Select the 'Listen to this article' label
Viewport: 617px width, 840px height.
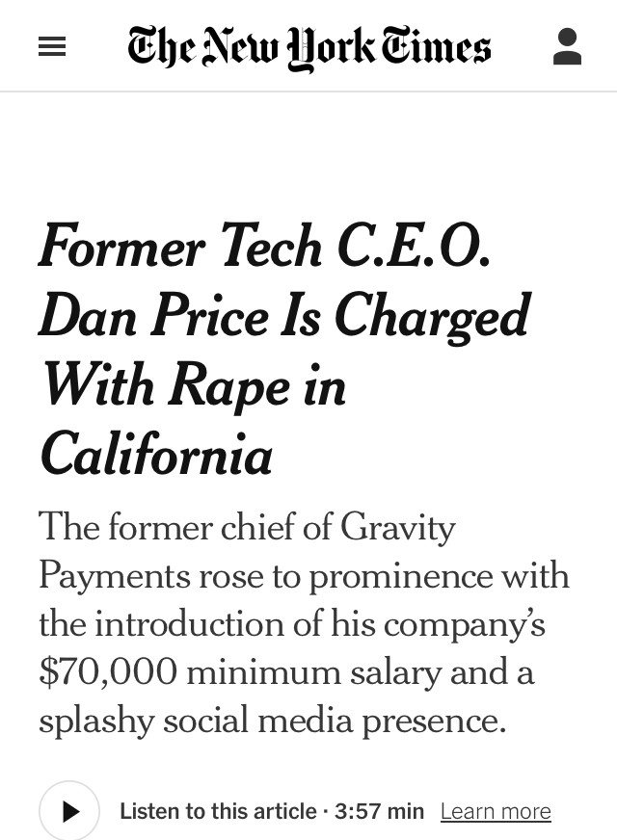218,811
